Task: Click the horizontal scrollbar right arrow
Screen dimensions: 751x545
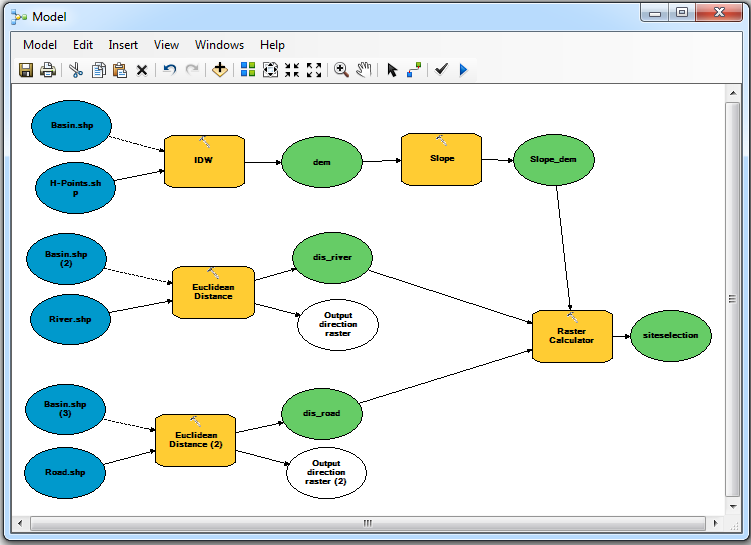Action: coord(716,523)
